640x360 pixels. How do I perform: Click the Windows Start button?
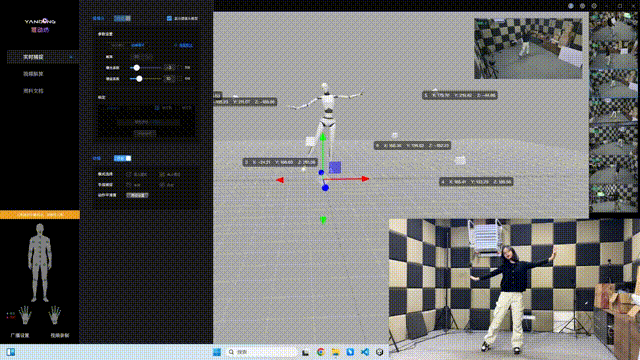coord(217,352)
